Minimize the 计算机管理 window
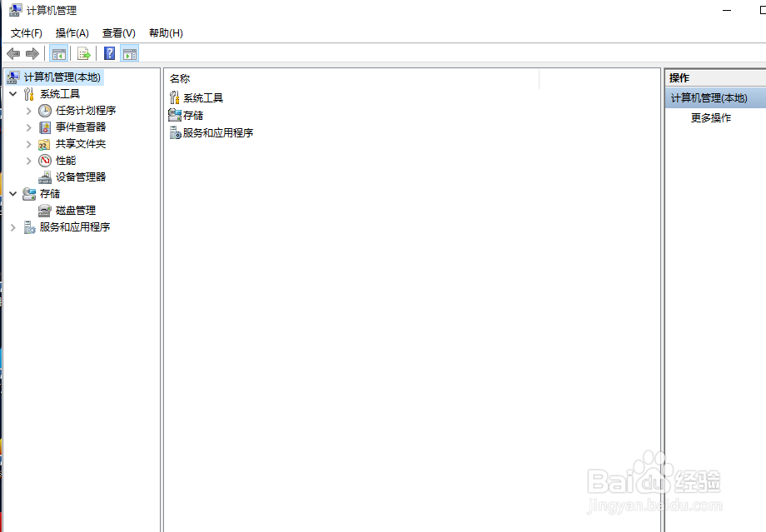The width and height of the screenshot is (766, 532). tap(727, 10)
